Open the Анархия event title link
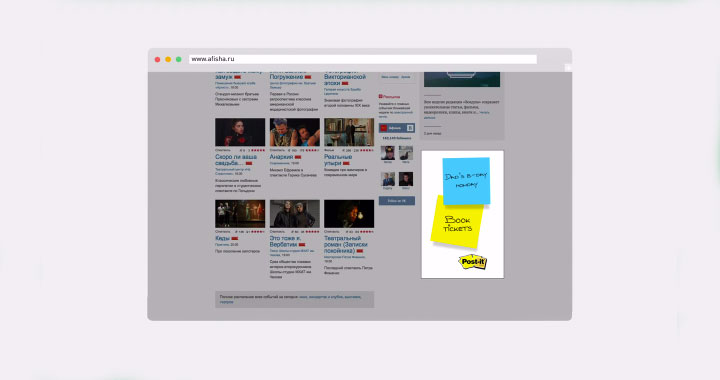This screenshot has width=720, height=380. click(x=281, y=157)
